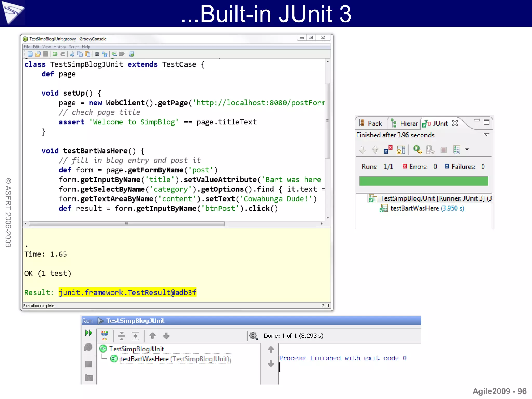Click the highlighted junit.framework.TestResult@adb3f output
Viewport: 532px width, 399px height.
[128, 292]
